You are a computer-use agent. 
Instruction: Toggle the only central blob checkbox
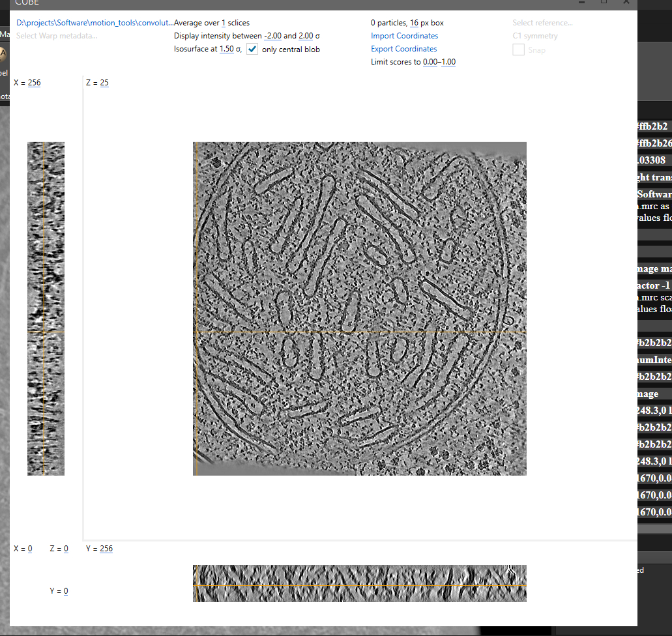[252, 50]
